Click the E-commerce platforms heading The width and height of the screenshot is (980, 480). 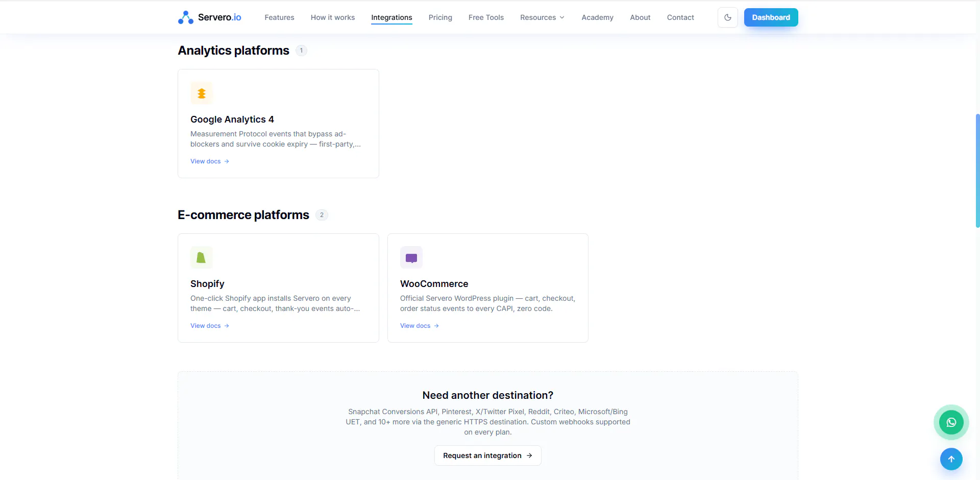click(243, 215)
